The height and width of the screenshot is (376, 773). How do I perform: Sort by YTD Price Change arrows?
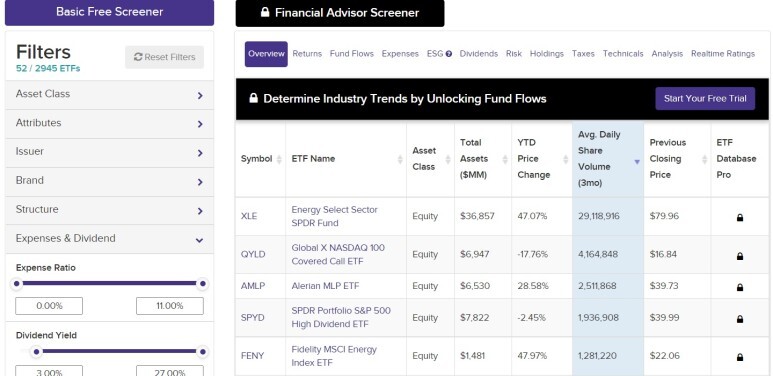coord(565,159)
